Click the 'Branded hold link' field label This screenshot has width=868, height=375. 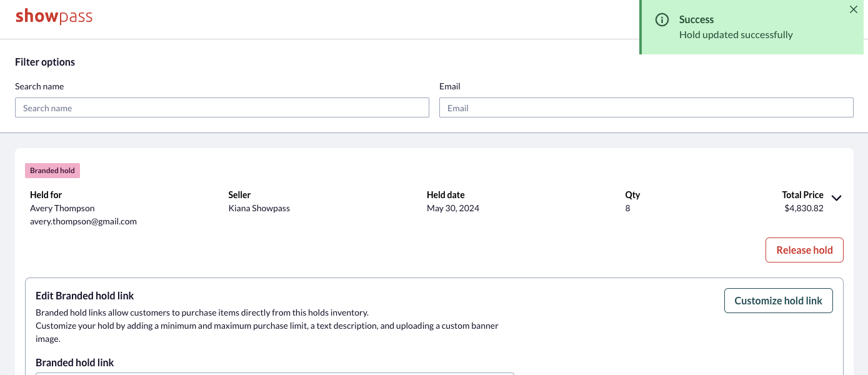[x=75, y=362]
